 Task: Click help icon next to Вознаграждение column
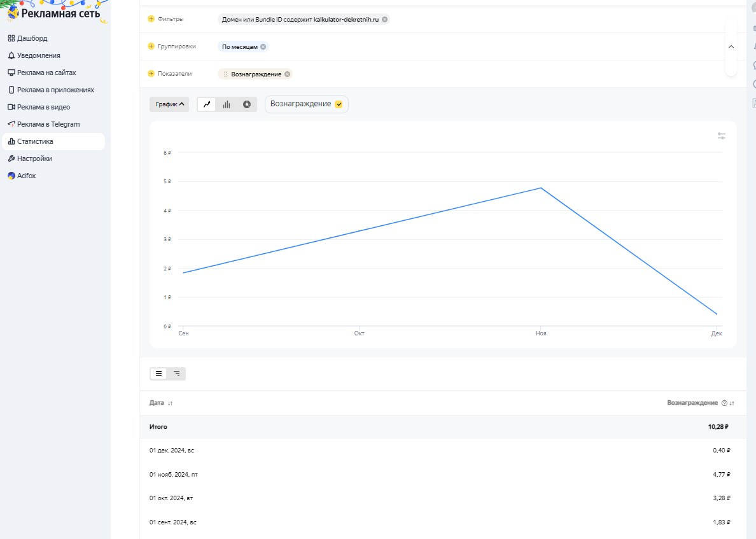pyautogui.click(x=724, y=403)
